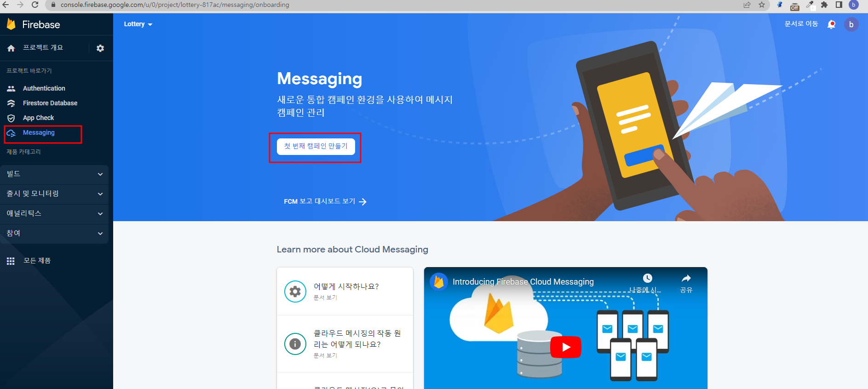This screenshot has width=868, height=389.
Task: Play the Introducing Firebase Cloud Messaging video
Action: coord(566,347)
